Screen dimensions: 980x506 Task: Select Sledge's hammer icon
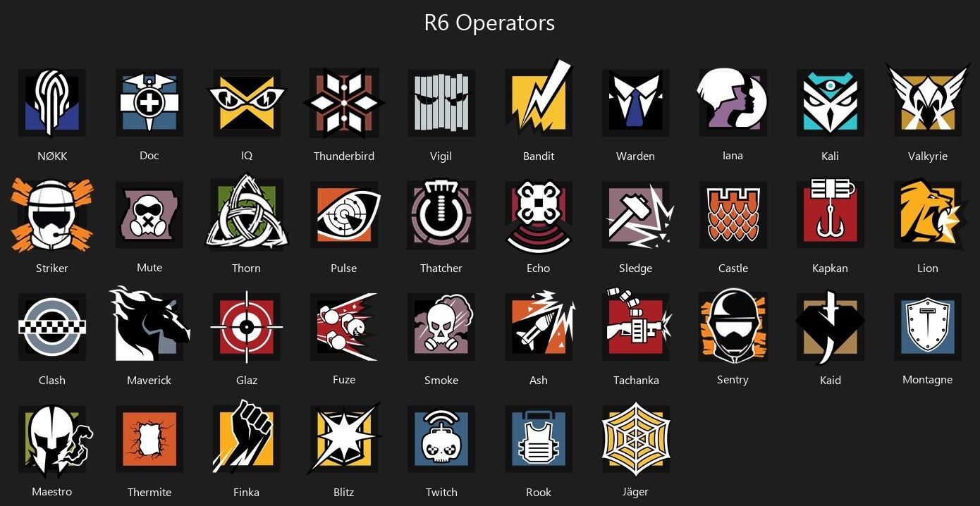[638, 215]
